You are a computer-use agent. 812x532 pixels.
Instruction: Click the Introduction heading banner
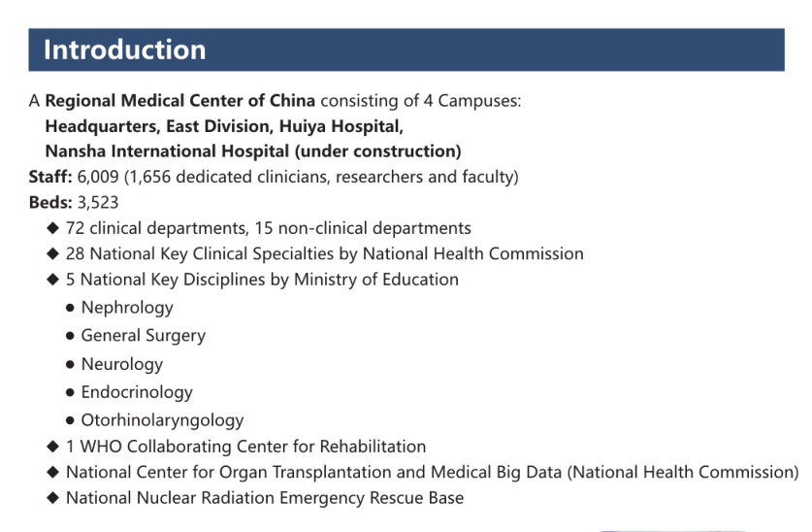tap(406, 50)
